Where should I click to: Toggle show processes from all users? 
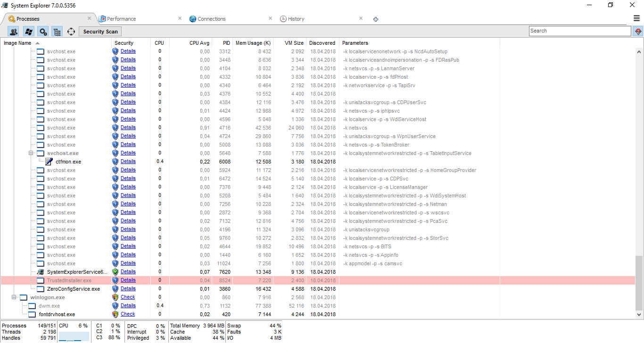[14, 32]
